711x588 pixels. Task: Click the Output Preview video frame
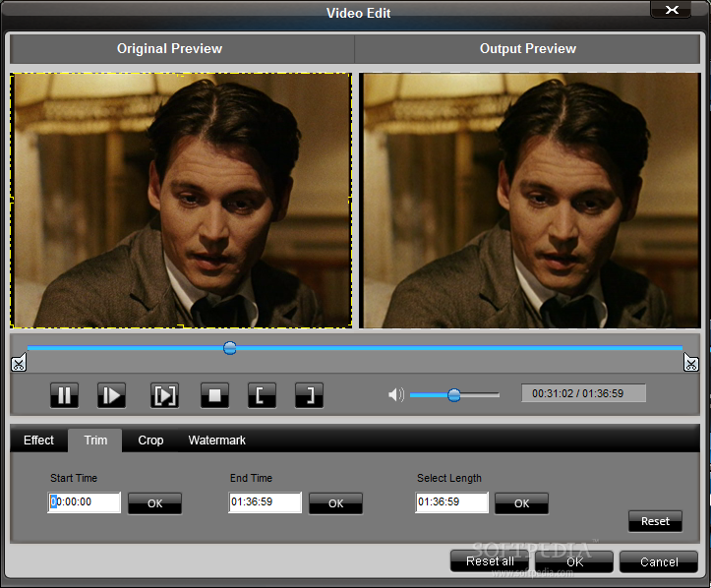(530, 201)
